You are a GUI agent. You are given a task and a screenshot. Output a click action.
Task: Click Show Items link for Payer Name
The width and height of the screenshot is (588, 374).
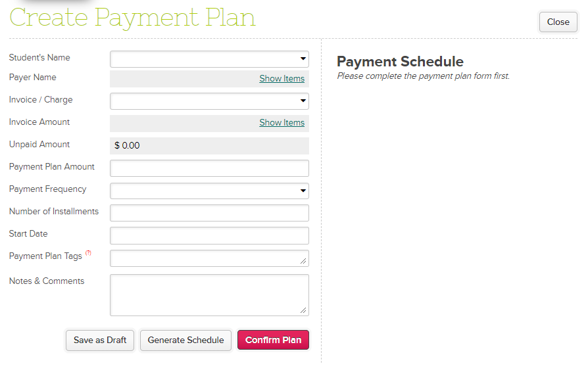pos(282,79)
